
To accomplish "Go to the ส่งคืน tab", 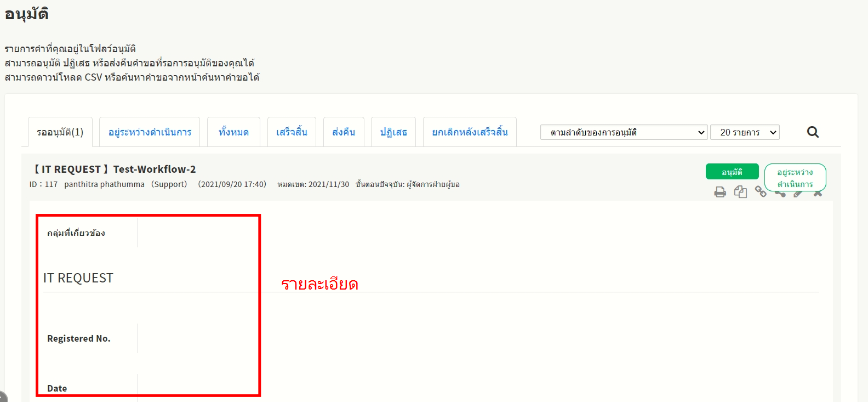I will coord(344,132).
